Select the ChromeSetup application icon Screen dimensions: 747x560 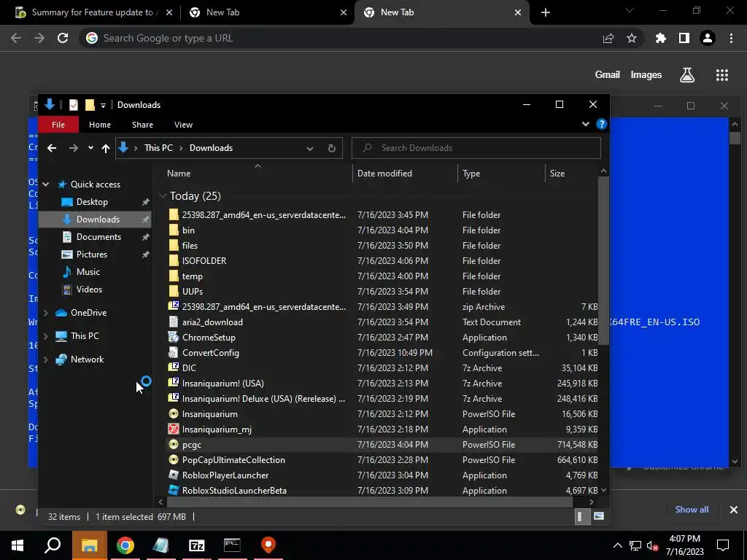(x=174, y=337)
